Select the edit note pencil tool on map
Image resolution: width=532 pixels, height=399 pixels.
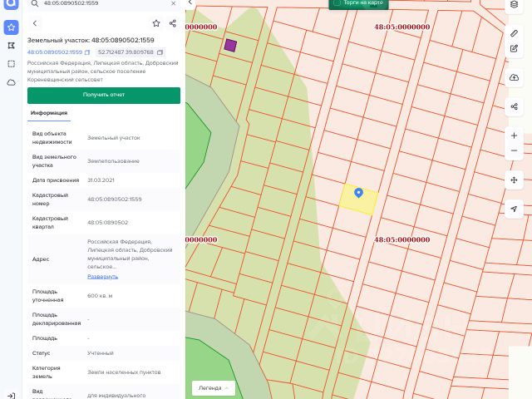click(x=514, y=48)
